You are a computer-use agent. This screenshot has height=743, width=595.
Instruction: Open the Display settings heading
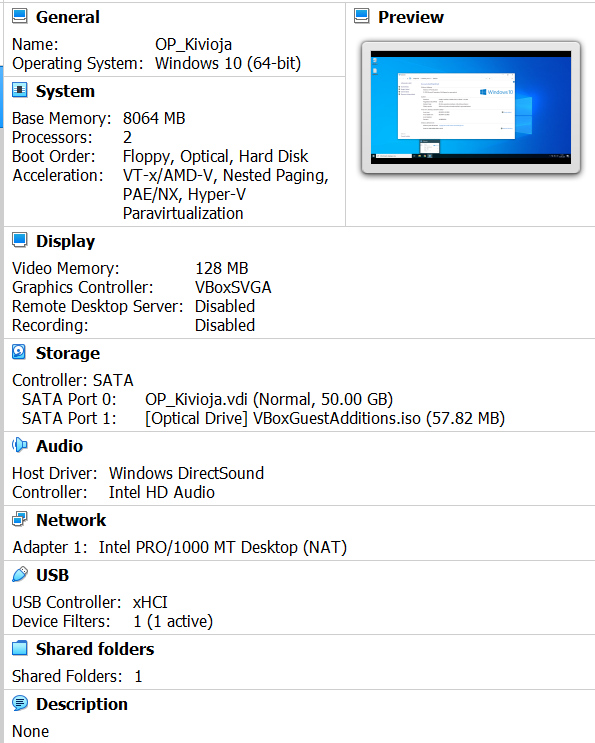[65, 241]
